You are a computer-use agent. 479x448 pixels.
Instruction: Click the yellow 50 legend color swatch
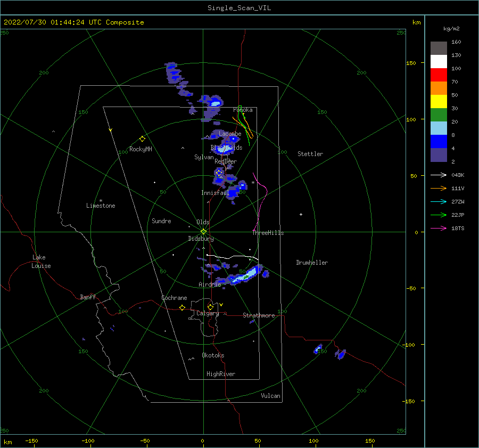coord(439,102)
